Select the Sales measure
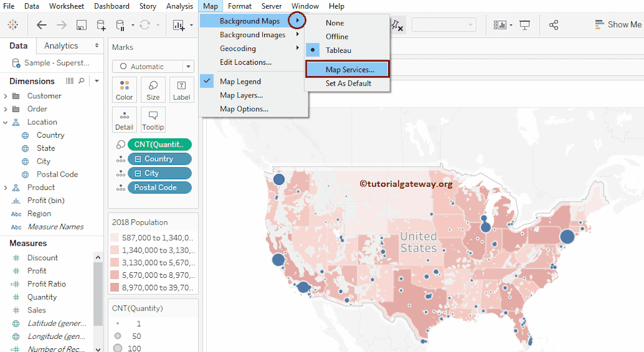This screenshot has height=352, width=644. pos(36,310)
